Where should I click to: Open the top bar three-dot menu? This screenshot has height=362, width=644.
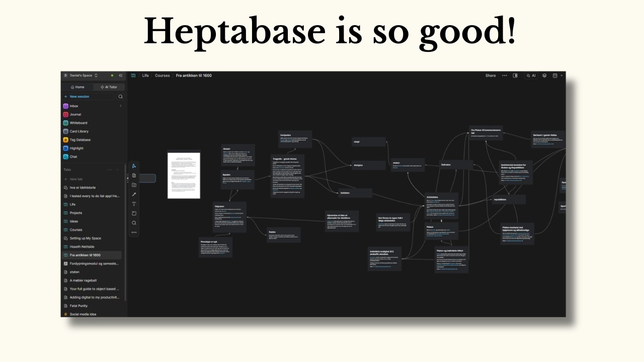pyautogui.click(x=505, y=75)
